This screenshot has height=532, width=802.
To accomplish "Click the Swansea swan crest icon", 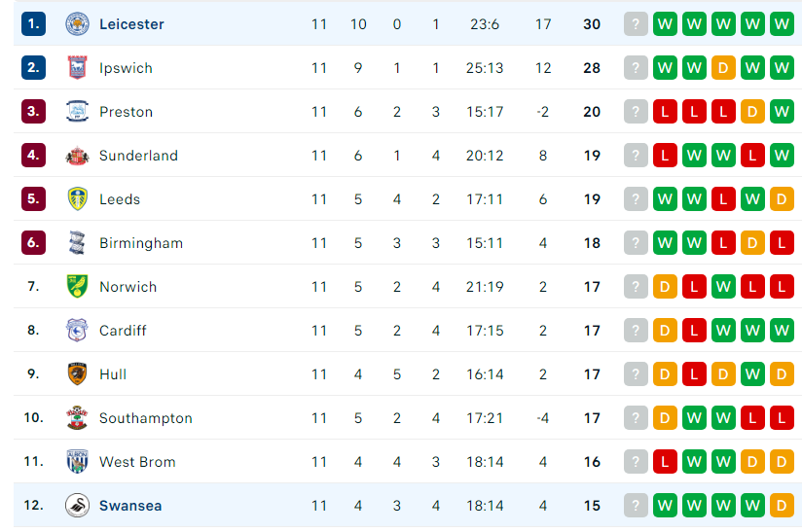I will (77, 506).
